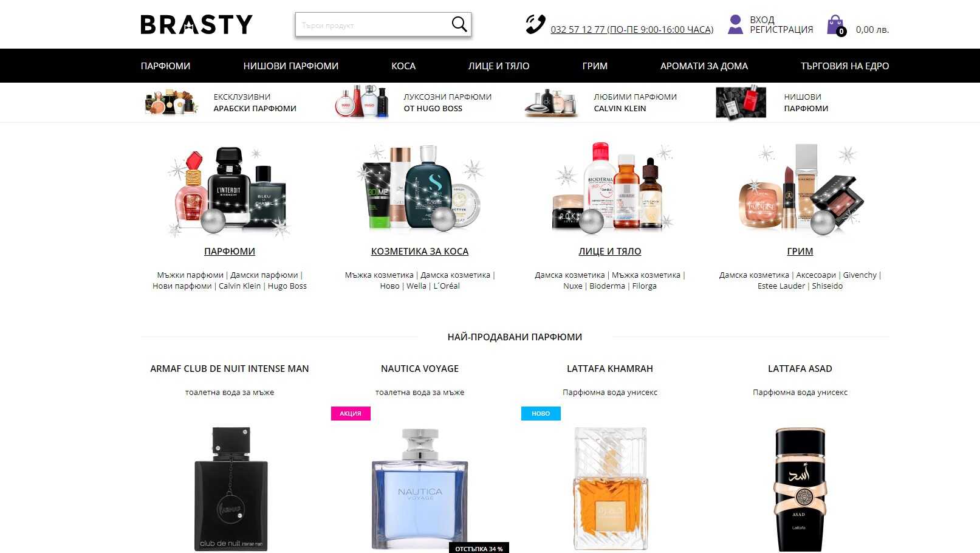Click the РЕГИСТРАЦИЯ sign-up link
This screenshot has width=980, height=553.
(x=781, y=30)
